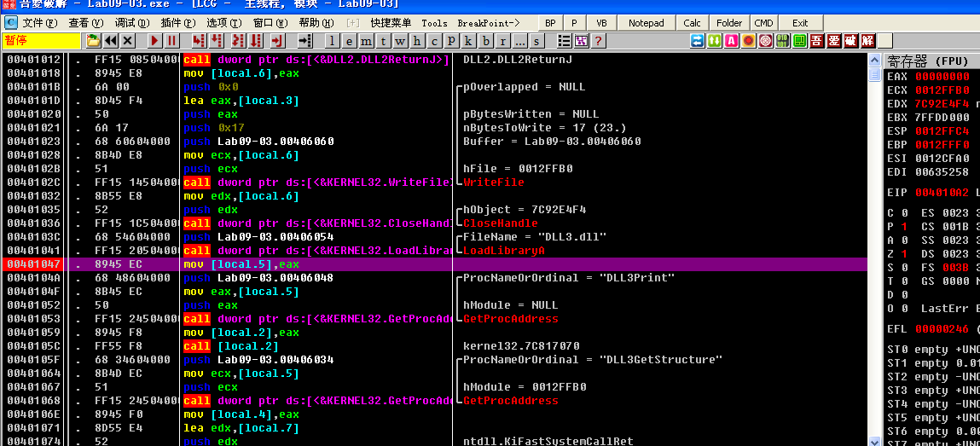Click the blue swap-arrows plugin icon
This screenshot has height=446, width=980.
tap(698, 41)
